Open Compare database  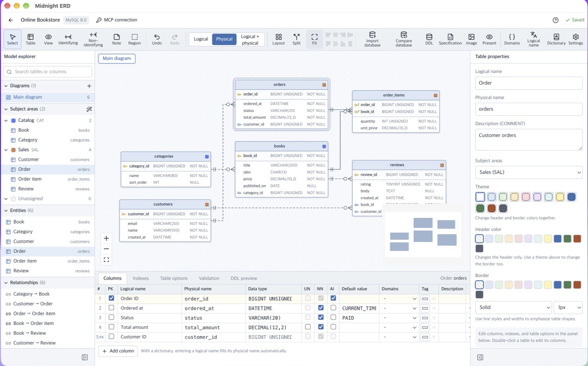pos(404,39)
